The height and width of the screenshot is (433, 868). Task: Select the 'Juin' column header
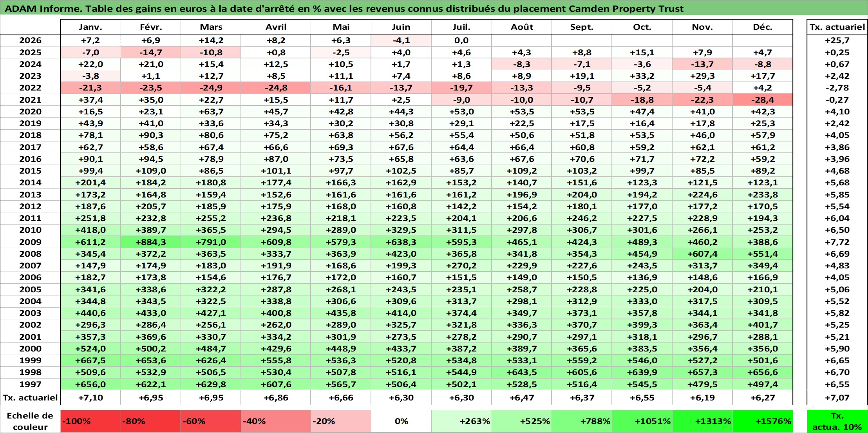point(401,27)
